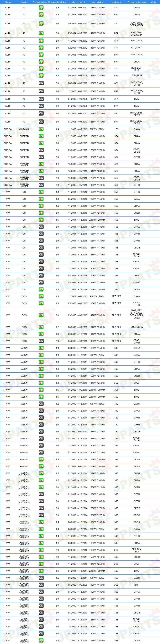Click ON icon in Passat Variant BMP row
This screenshot has width=160, height=644.
tap(41, 585)
